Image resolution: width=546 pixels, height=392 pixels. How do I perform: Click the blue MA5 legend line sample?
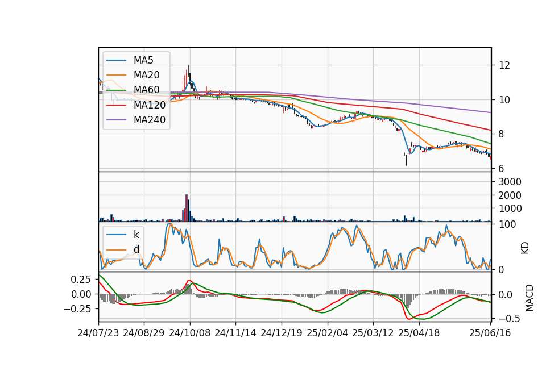coord(116,60)
